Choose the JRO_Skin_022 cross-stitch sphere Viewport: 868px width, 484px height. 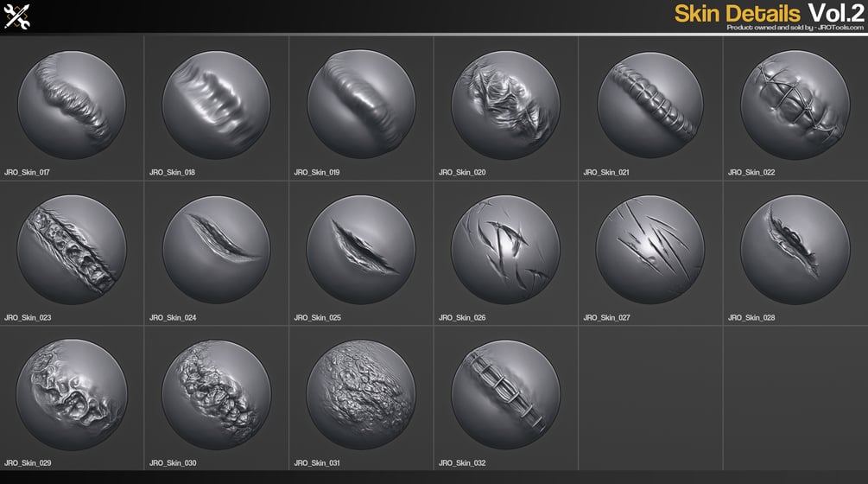click(795, 105)
